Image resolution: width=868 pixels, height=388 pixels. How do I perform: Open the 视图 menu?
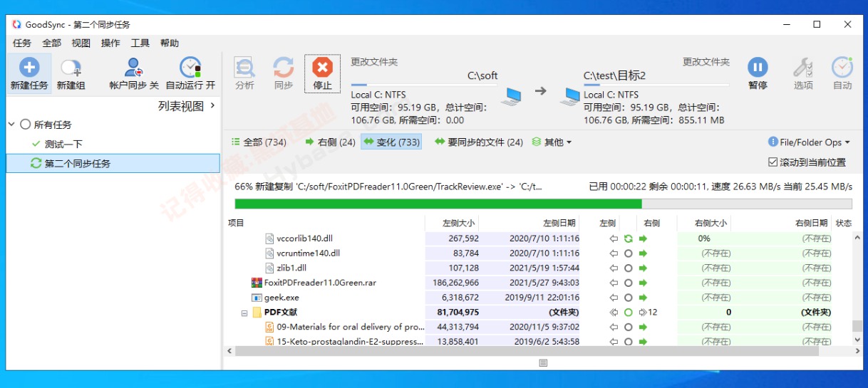click(x=81, y=43)
